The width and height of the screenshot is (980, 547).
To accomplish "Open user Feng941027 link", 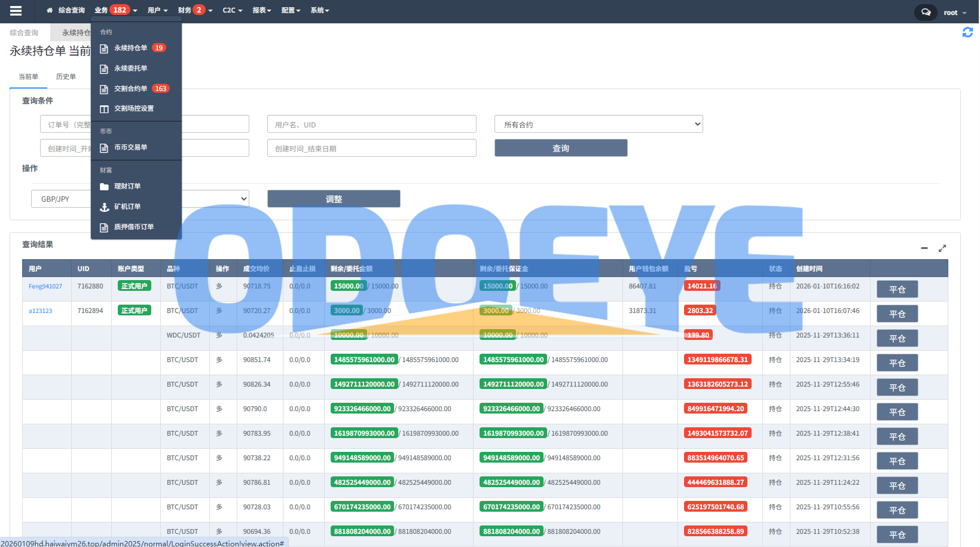I will (x=45, y=287).
